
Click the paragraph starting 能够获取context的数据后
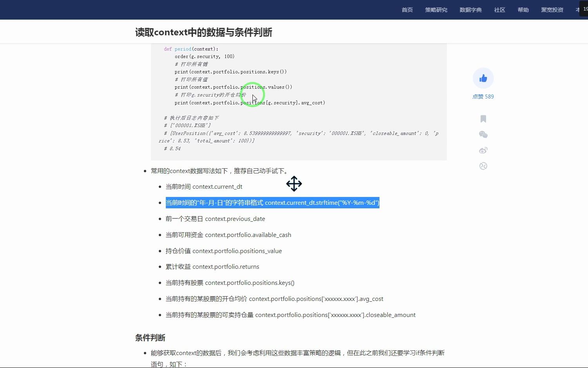[298, 359]
